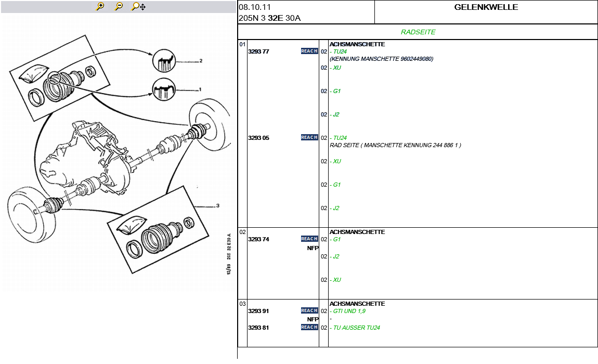This screenshot has height=364, width=598.
Task: Select part number 3293 05
Action: click(258, 138)
